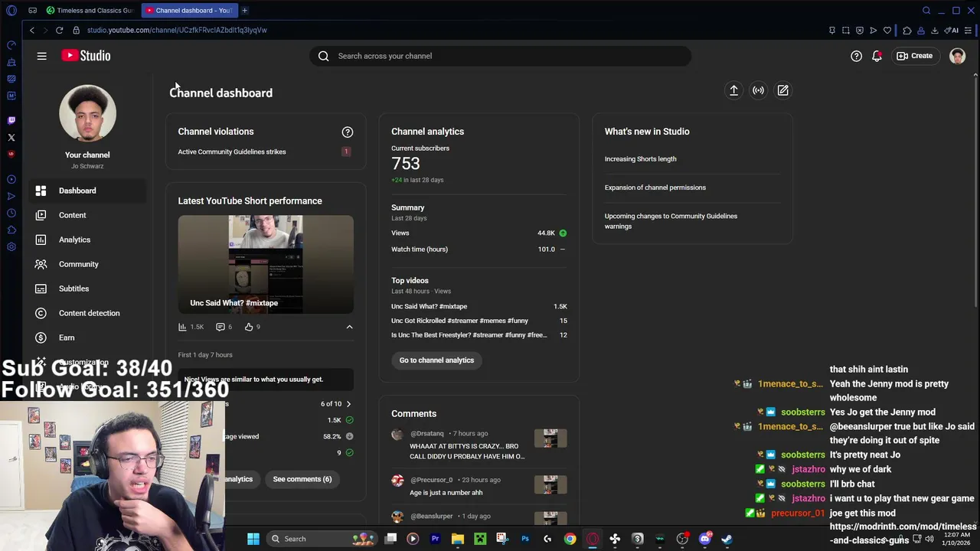This screenshot has width=980, height=551.
Task: Click the Watch time (hours) value 101.0
Action: [x=546, y=249]
